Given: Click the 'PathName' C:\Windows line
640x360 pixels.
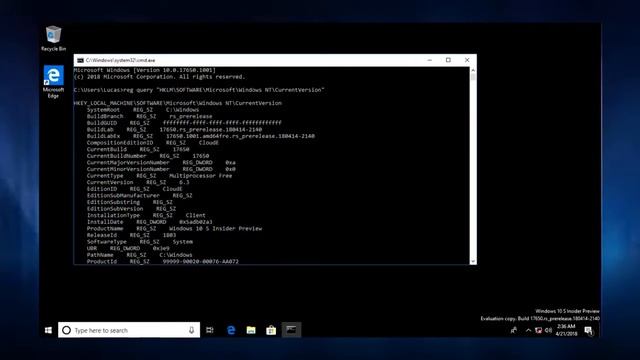Looking at the screenshot, I should (x=139, y=255).
